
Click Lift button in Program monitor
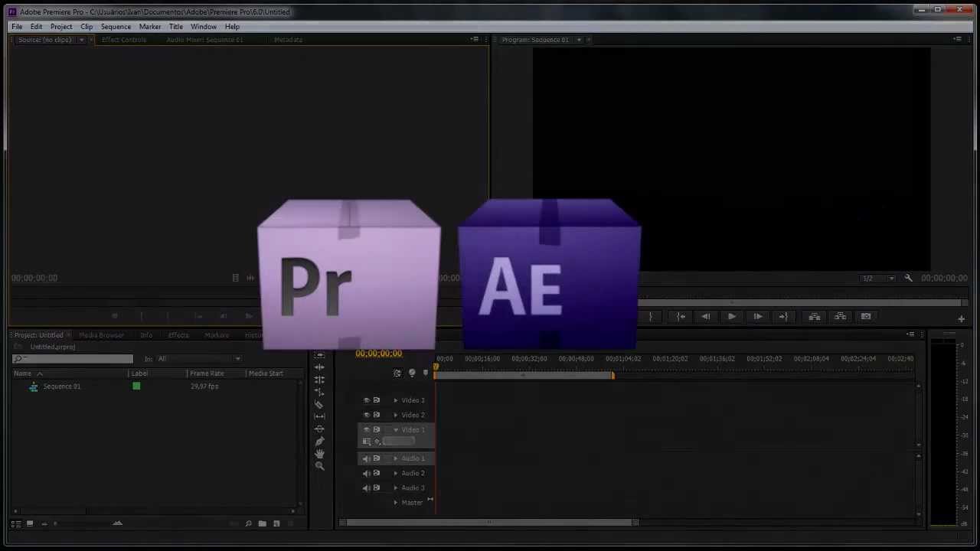[815, 316]
